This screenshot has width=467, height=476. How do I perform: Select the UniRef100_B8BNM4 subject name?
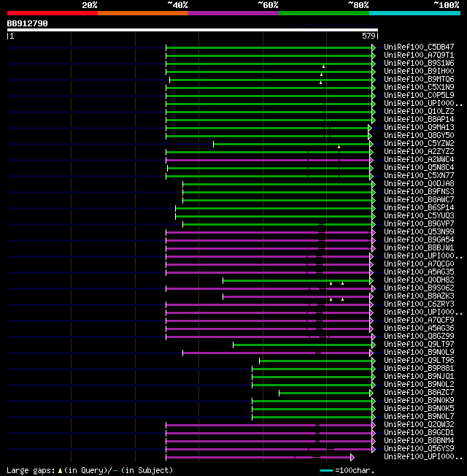click(x=419, y=441)
